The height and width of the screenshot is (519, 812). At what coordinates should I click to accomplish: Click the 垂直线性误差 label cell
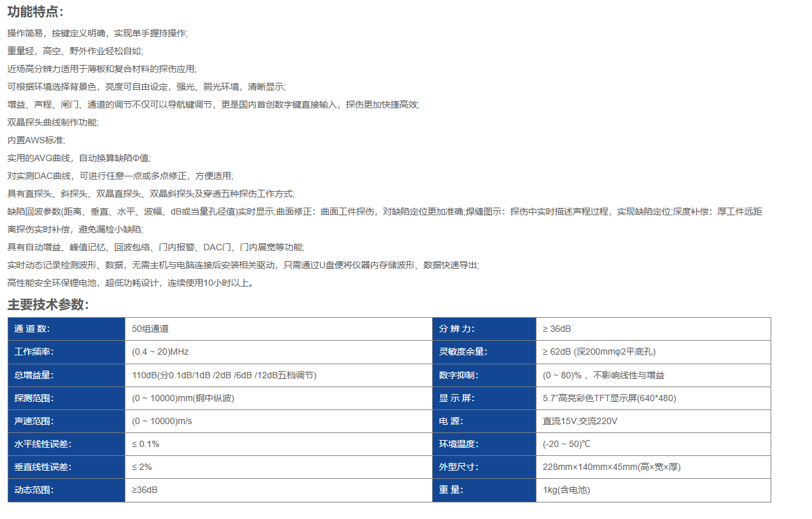[x=66, y=467]
